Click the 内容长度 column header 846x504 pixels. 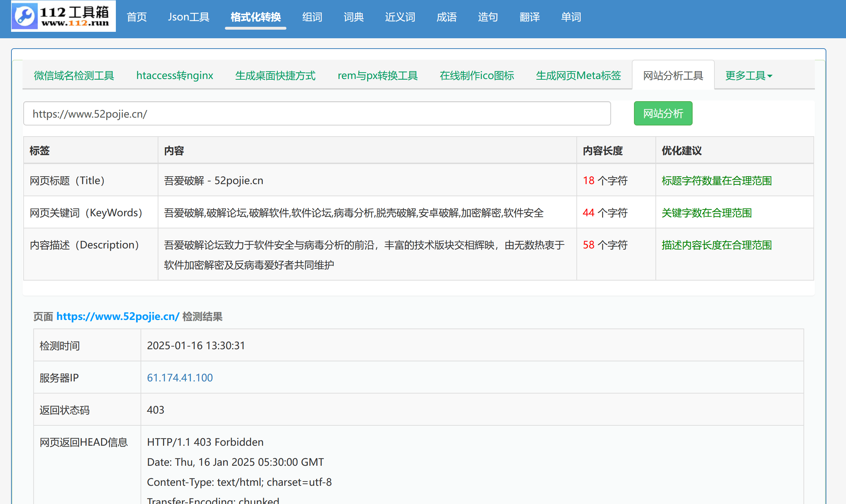coord(603,150)
